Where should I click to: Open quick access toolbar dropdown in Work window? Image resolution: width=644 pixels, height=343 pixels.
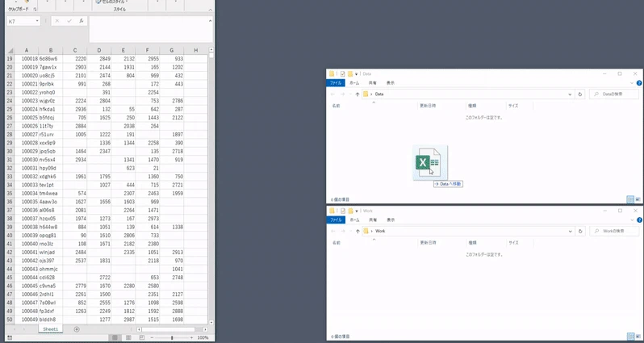click(357, 211)
